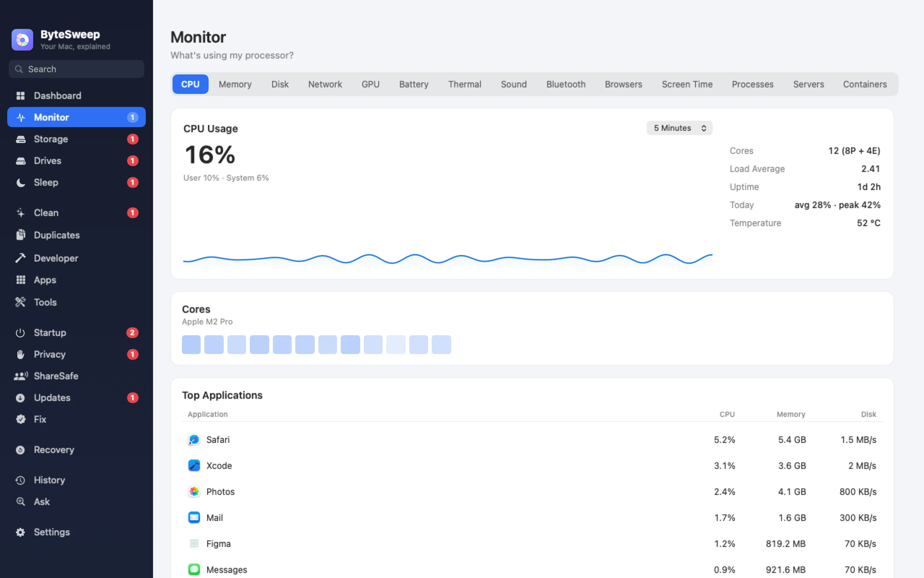This screenshot has width=924, height=578.
Task: Open the Tools wrench icon
Action: coord(21,302)
